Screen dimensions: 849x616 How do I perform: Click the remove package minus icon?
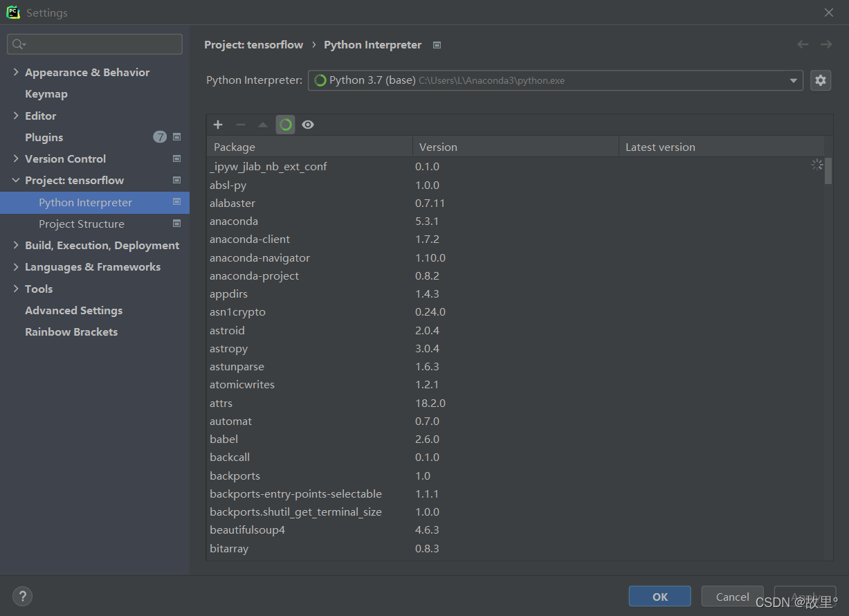coord(241,125)
